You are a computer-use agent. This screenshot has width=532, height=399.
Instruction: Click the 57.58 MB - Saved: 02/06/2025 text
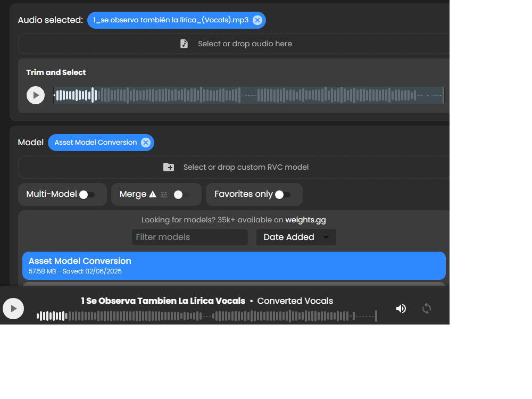75,271
